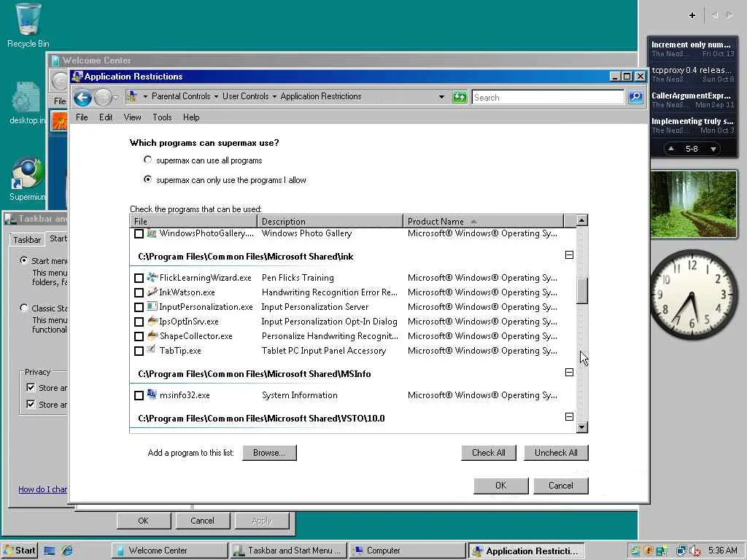Sort by Product Name column header
747x560 pixels.
click(x=483, y=222)
